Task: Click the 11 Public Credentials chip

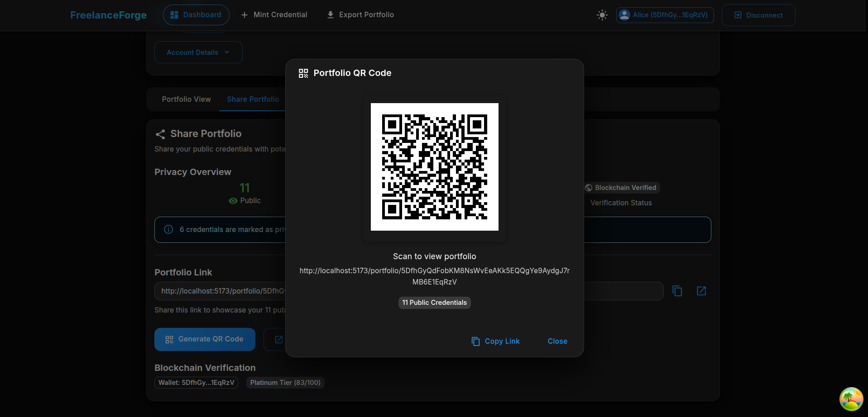Action: click(x=435, y=303)
